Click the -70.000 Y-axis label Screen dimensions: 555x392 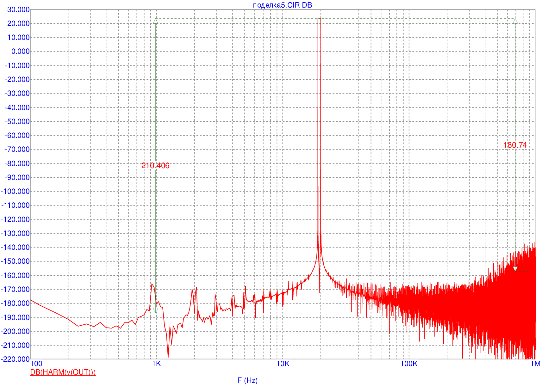click(17, 149)
